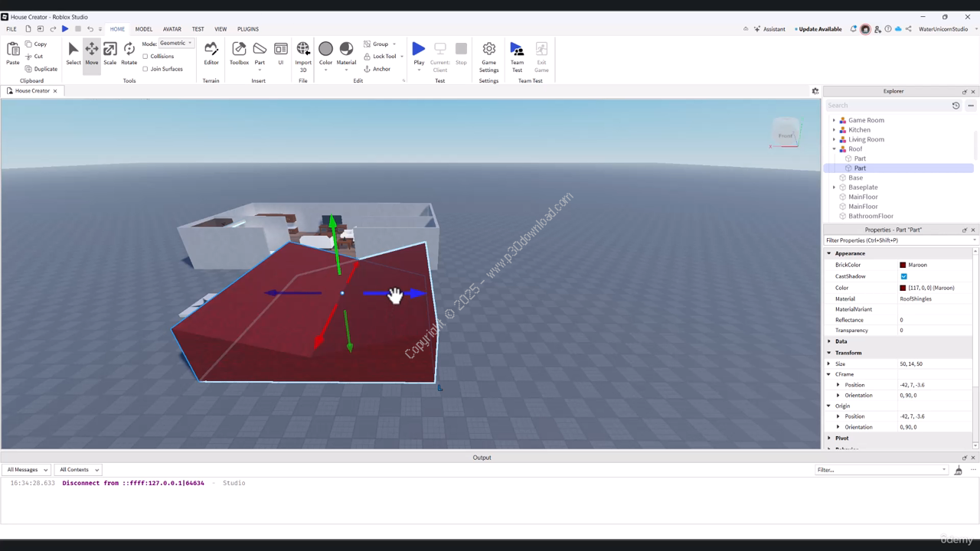
Task: Toggle Anchor on the selected part
Action: tap(377, 69)
